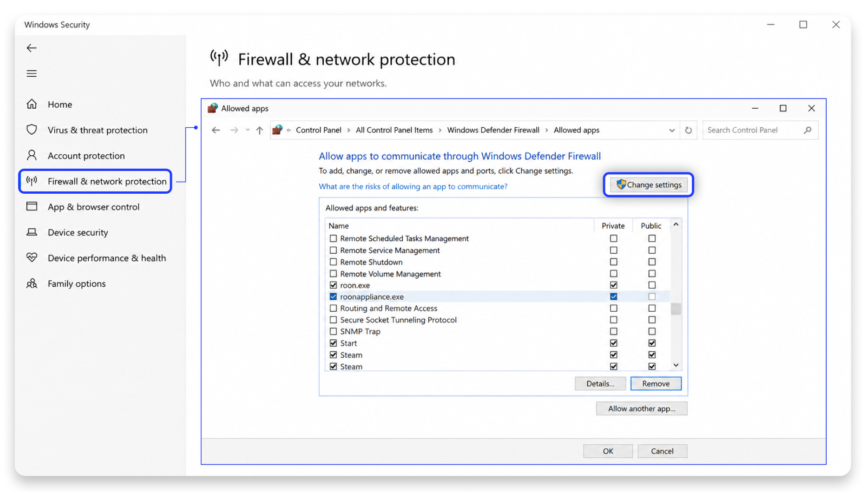Navigate forward in Allowed apps window
This screenshot has height=492, width=868.
[x=234, y=130]
